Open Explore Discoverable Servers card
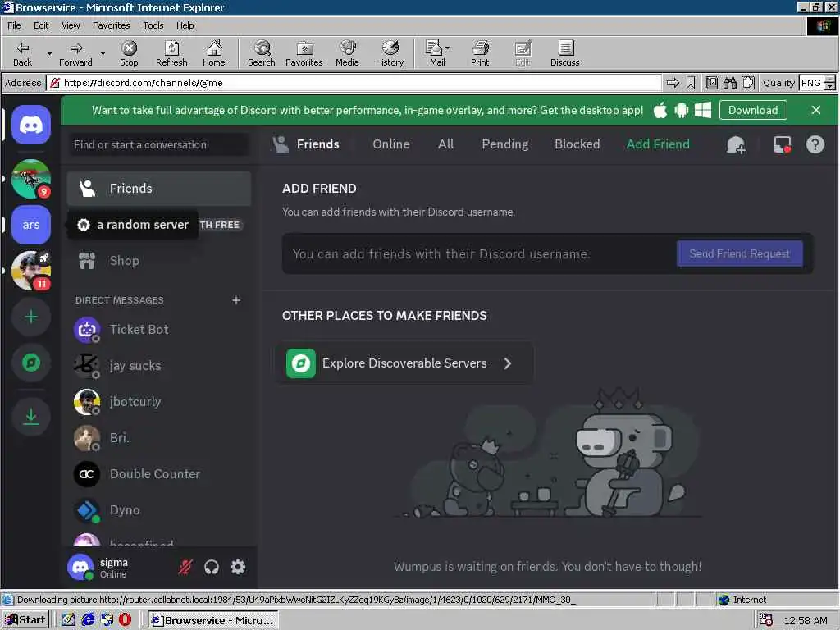The image size is (840, 630). (404, 363)
